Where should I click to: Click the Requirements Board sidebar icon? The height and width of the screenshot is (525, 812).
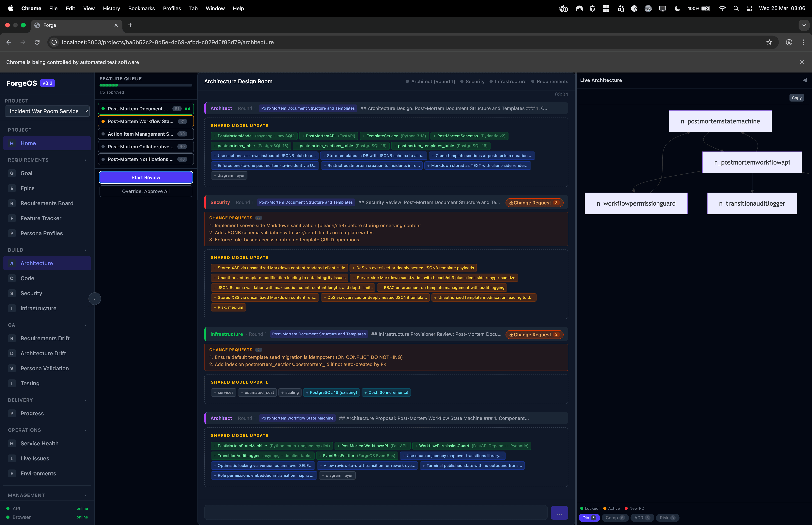point(12,203)
